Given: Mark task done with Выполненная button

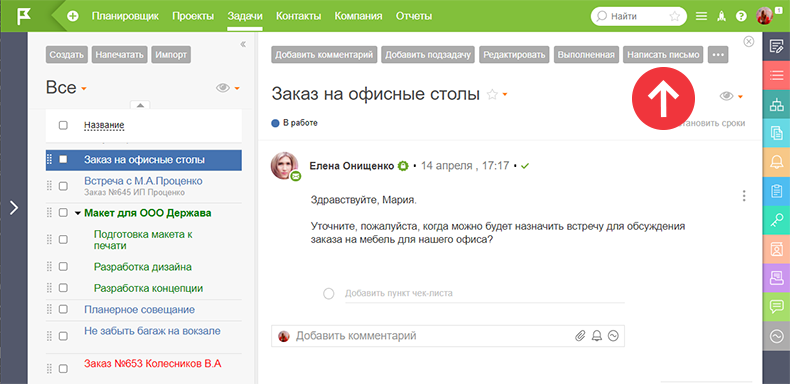Looking at the screenshot, I should (x=586, y=55).
